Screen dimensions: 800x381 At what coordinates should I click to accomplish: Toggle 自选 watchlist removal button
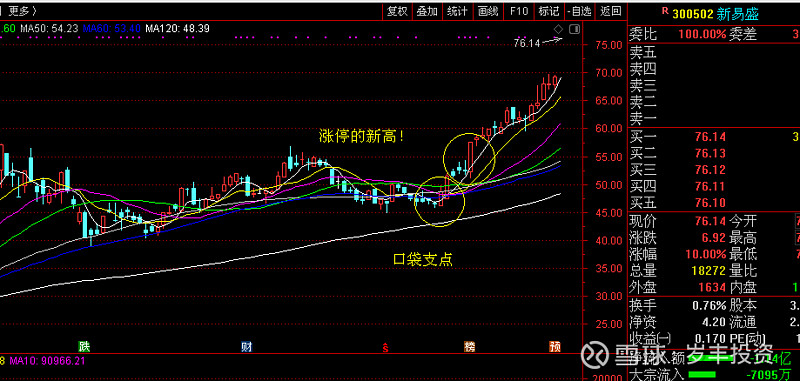[580, 11]
